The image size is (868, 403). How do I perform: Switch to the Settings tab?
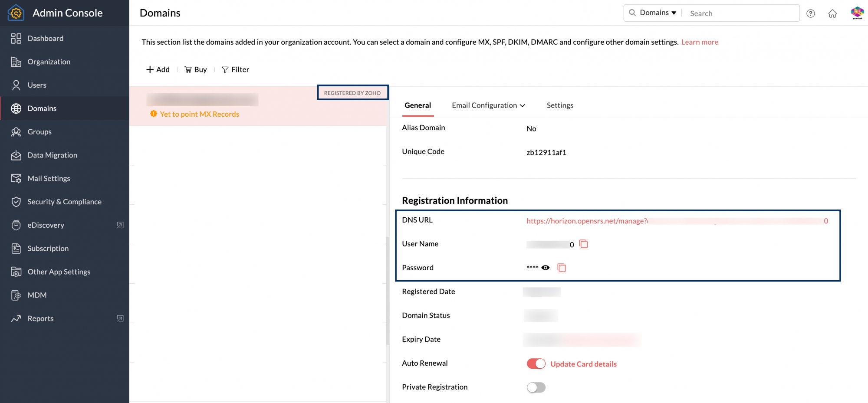(x=560, y=105)
